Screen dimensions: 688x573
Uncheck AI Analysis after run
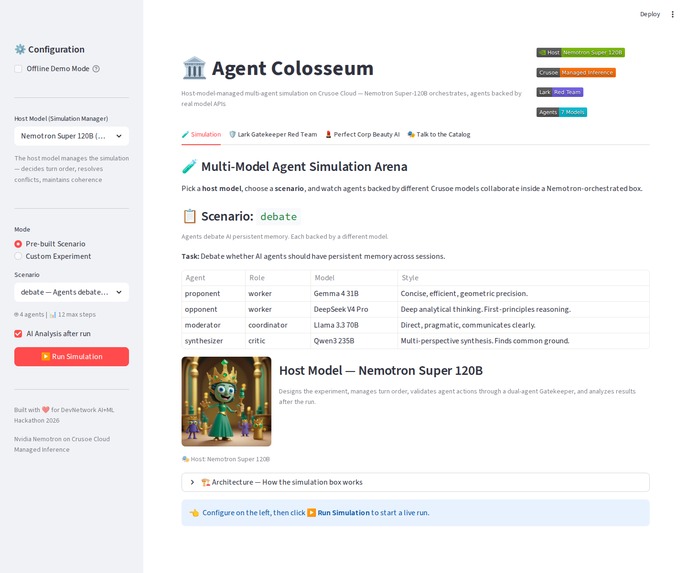(x=18, y=334)
